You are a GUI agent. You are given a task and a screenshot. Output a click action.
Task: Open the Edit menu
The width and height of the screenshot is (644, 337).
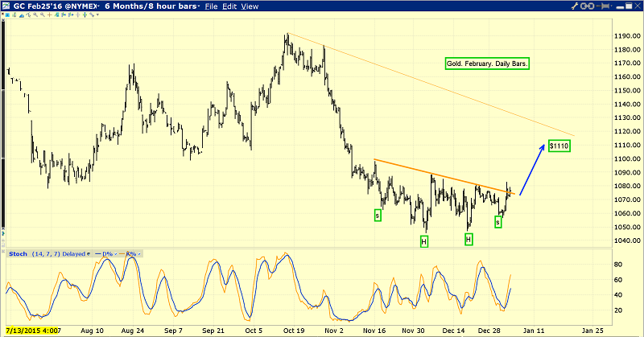point(231,6)
